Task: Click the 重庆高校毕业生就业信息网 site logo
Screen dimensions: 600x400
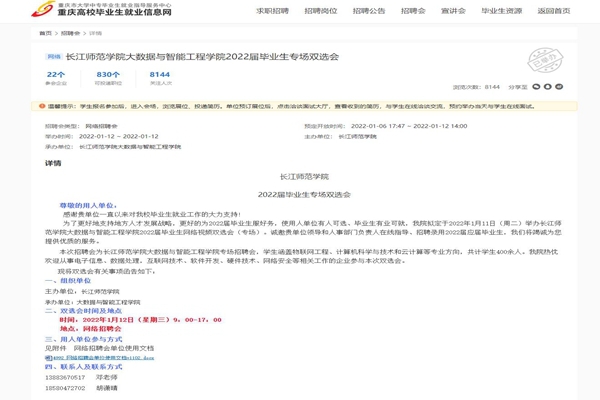Action: tap(101, 9)
